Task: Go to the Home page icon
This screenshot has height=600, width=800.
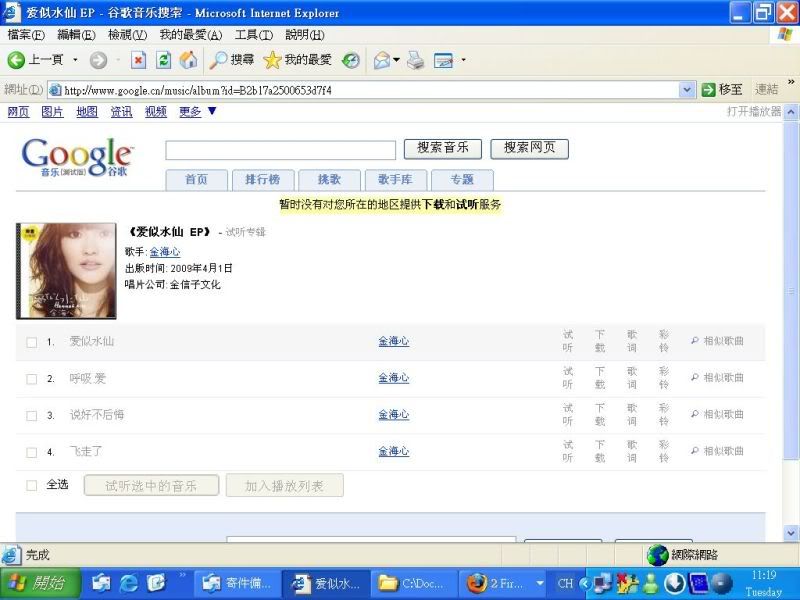Action: point(188,60)
